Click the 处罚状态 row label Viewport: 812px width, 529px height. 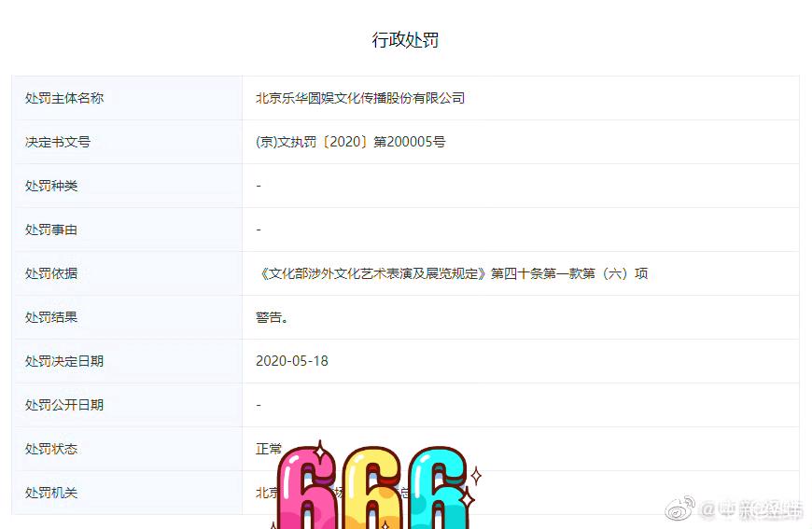tap(51, 449)
